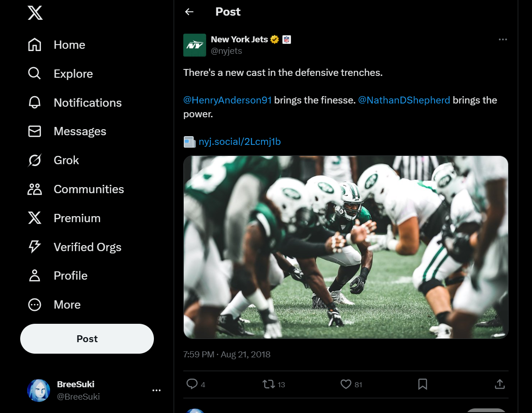Open New York Jets profile avatar
This screenshot has height=413, width=532.
pos(194,45)
